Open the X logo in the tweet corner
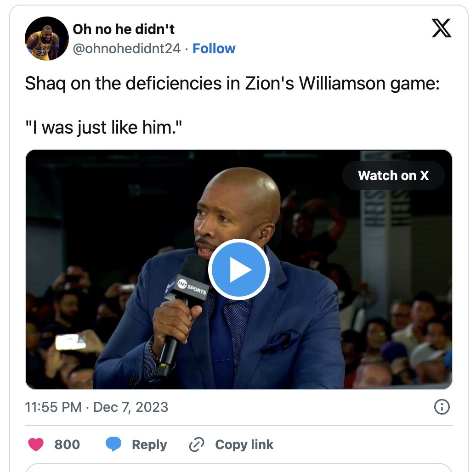The image size is (476, 472). click(442, 28)
